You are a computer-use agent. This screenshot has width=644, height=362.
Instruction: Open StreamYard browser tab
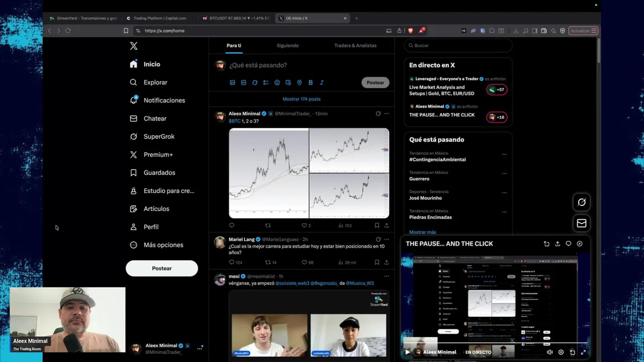point(84,18)
